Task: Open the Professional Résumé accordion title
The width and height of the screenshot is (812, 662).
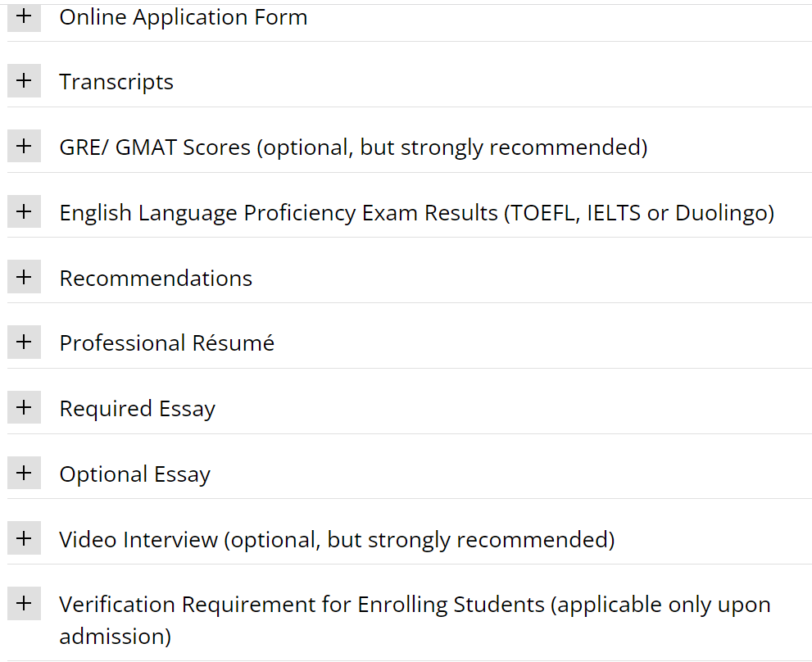Action: (x=166, y=343)
